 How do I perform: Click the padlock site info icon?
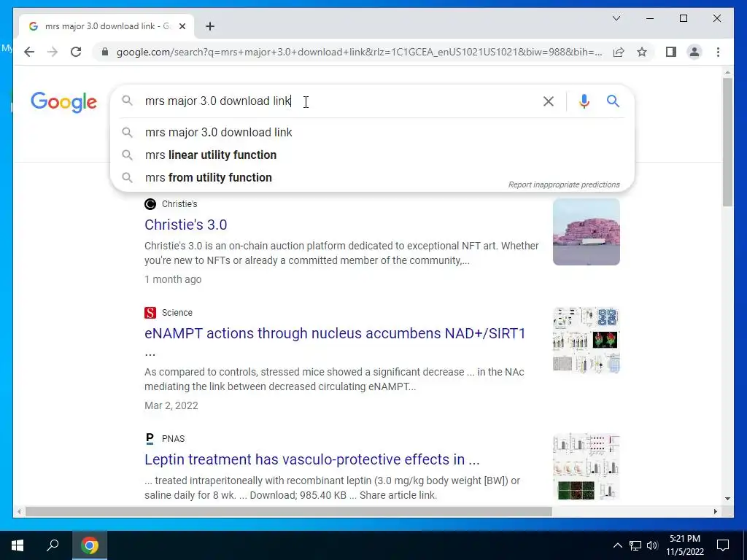click(x=105, y=52)
